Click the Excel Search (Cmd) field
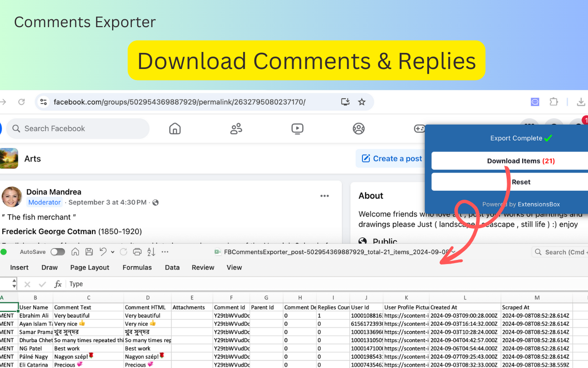Image resolution: width=588 pixels, height=368 pixels. pyautogui.click(x=560, y=252)
